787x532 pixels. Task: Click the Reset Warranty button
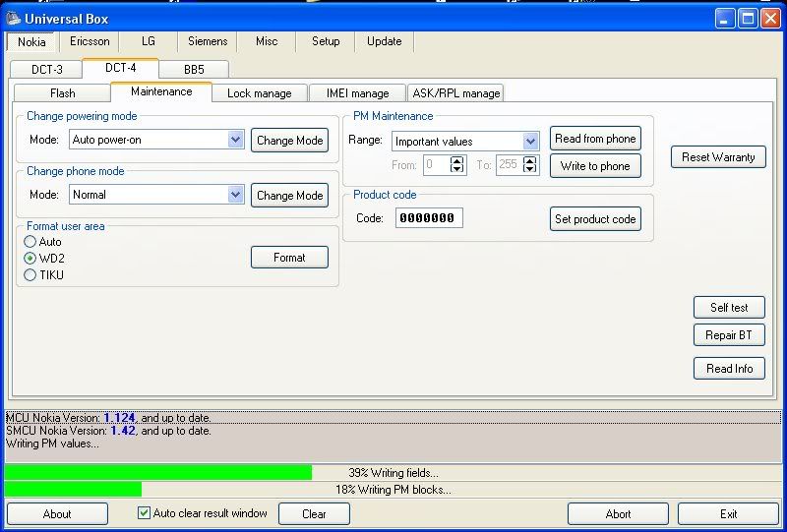pyautogui.click(x=718, y=157)
